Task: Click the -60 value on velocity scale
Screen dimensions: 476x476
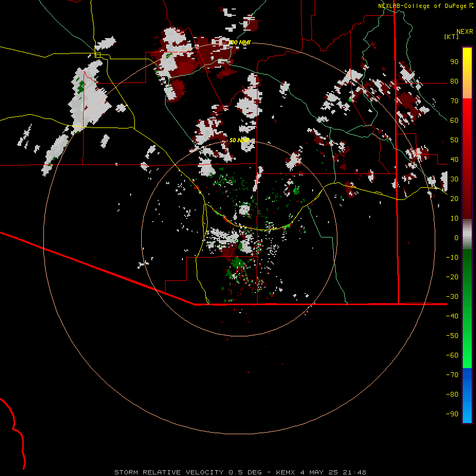Action: point(452,355)
